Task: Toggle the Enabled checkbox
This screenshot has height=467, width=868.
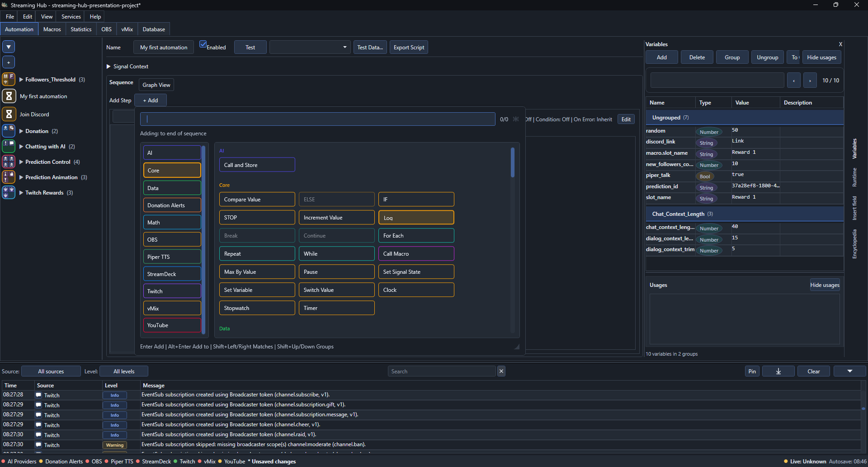Action: click(x=203, y=44)
